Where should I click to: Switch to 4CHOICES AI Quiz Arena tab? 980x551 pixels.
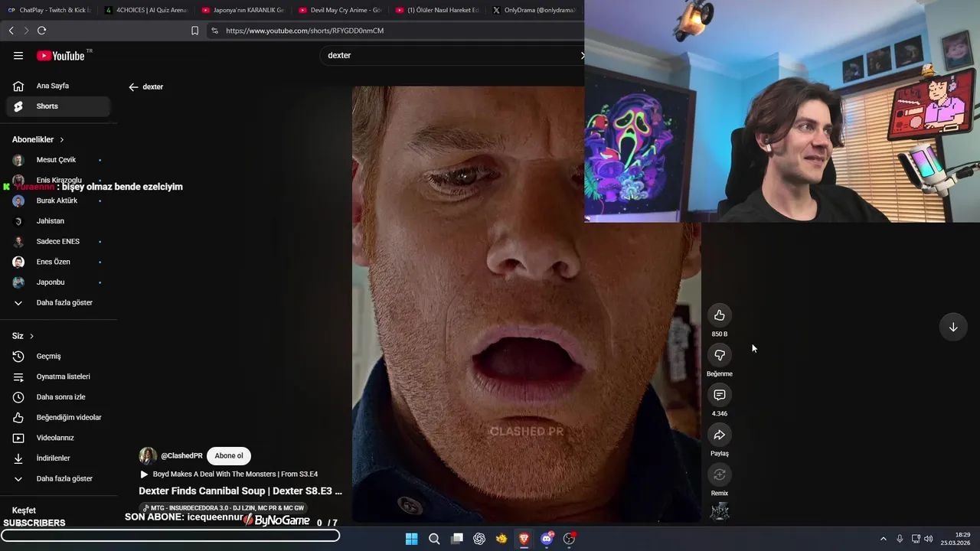145,10
